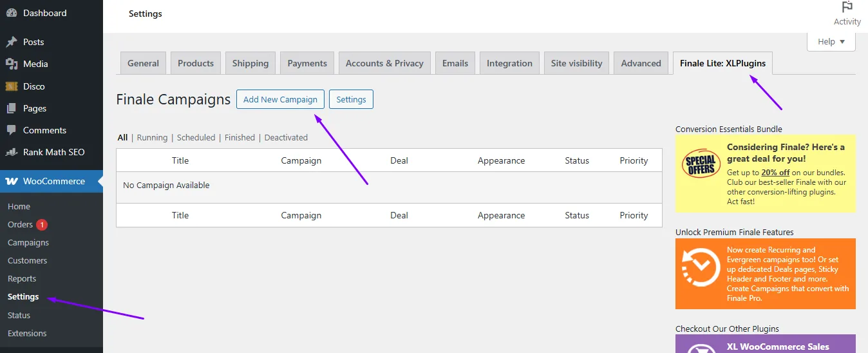Click the bottom Priority column footer

click(634, 215)
